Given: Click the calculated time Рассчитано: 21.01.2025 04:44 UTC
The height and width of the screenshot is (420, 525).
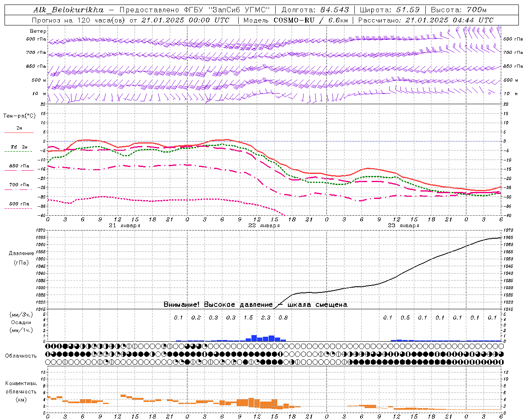Looking at the screenshot, I should 426,20.
